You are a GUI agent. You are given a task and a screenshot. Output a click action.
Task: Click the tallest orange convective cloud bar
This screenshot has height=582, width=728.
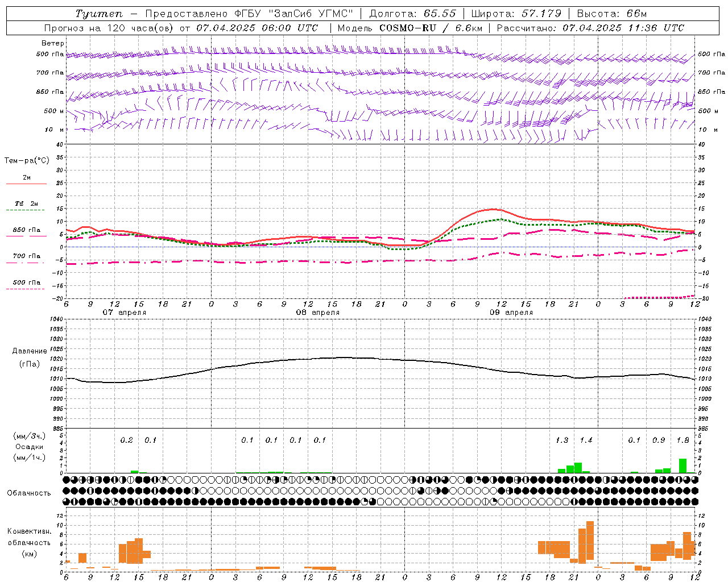pyautogui.click(x=590, y=540)
